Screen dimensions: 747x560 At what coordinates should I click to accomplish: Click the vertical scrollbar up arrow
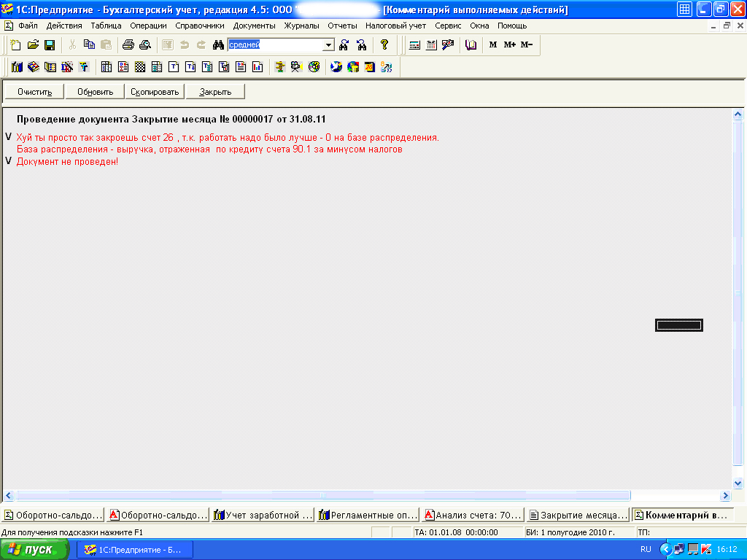[x=738, y=114]
